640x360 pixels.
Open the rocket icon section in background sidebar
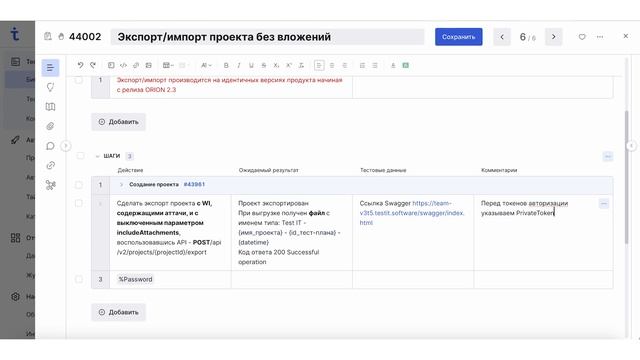15,140
